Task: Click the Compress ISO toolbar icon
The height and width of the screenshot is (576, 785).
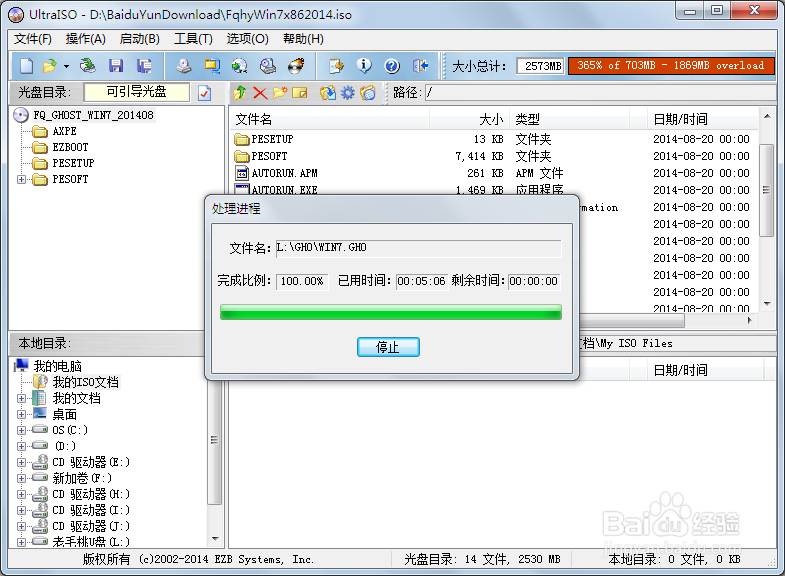Action: pos(212,66)
